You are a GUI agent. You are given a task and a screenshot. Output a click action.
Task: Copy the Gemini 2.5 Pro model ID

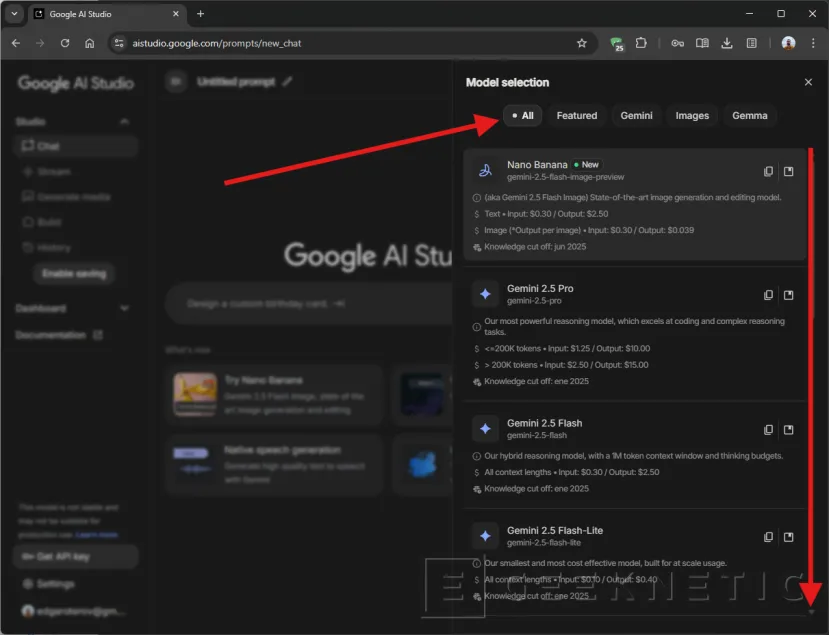point(768,295)
